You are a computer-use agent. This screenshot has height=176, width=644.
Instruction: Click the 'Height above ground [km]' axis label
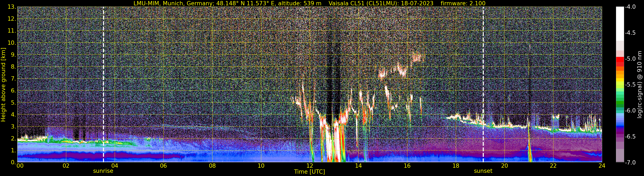tap(3, 85)
